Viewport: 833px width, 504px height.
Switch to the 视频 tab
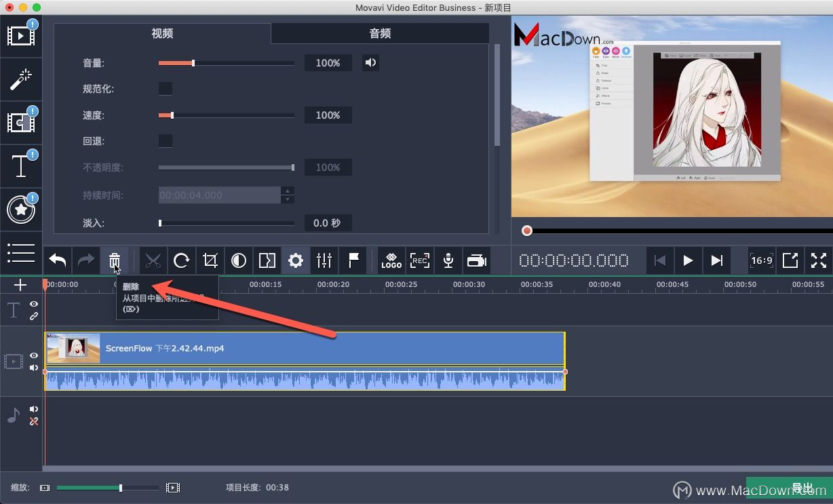(x=162, y=33)
